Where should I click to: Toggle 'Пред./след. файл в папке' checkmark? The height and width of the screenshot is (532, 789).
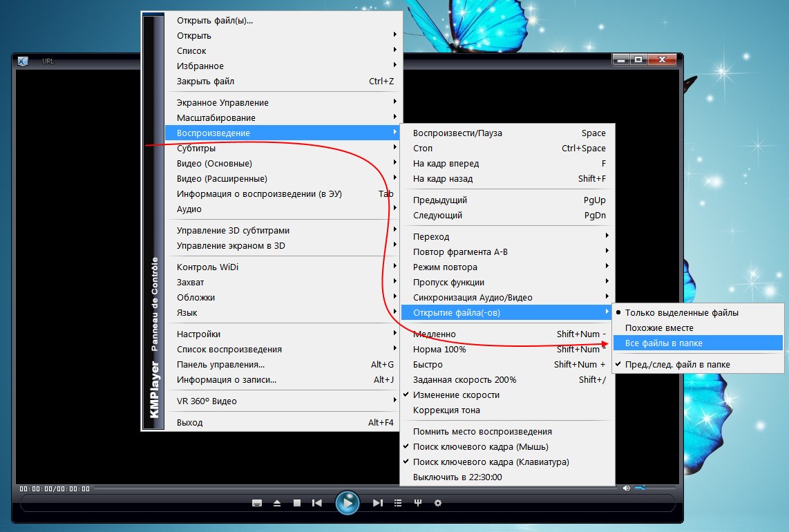pyautogui.click(x=677, y=364)
